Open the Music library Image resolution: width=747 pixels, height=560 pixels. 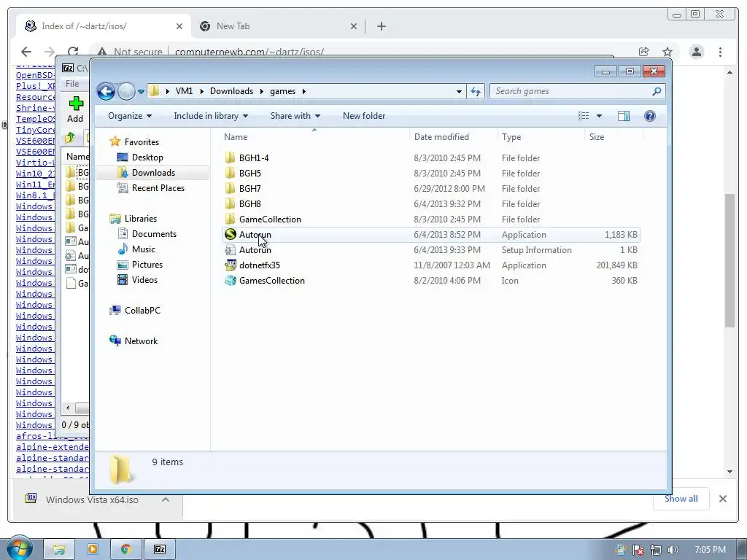click(x=144, y=249)
